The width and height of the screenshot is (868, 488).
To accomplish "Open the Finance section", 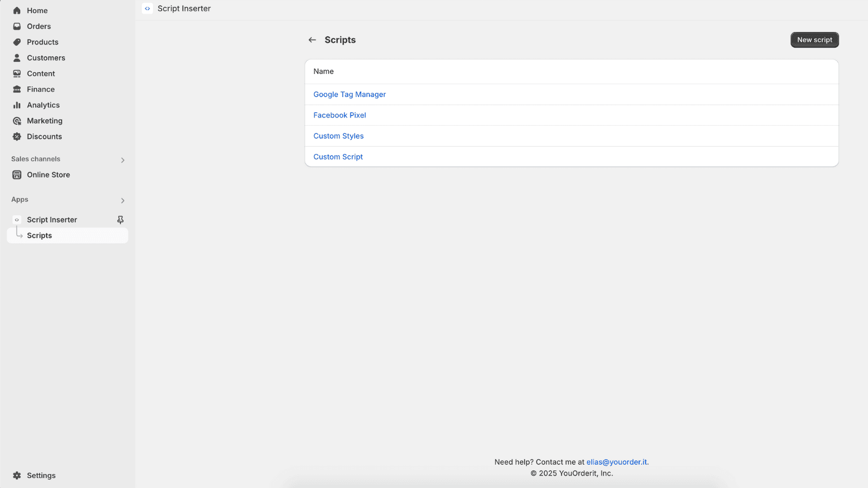I will click(41, 89).
